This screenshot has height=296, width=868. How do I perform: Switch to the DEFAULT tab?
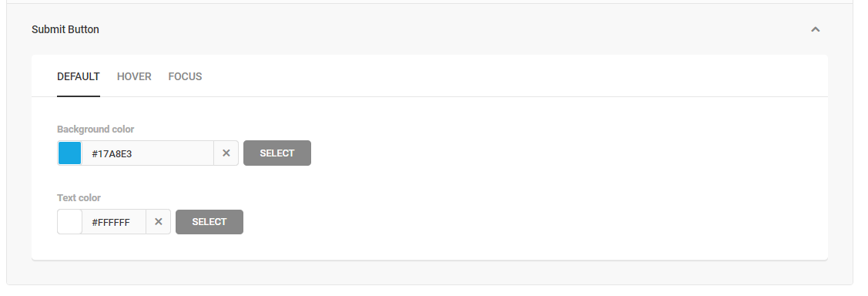79,76
